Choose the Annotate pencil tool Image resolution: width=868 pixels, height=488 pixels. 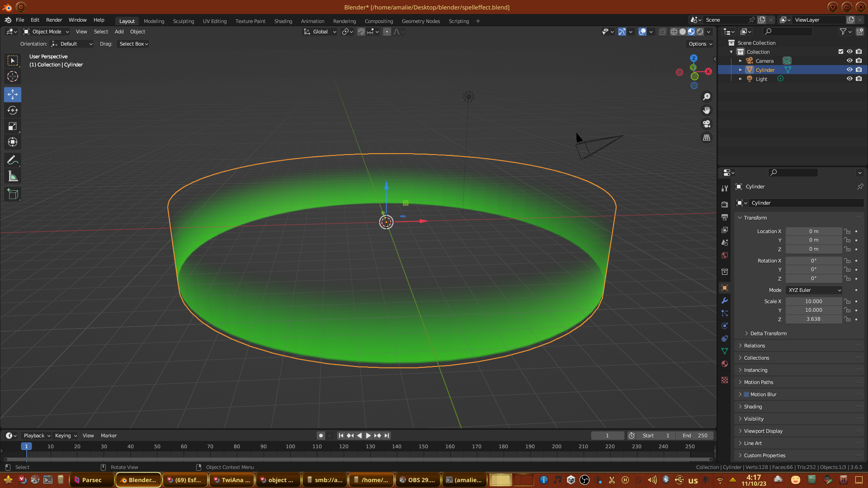tap(13, 160)
